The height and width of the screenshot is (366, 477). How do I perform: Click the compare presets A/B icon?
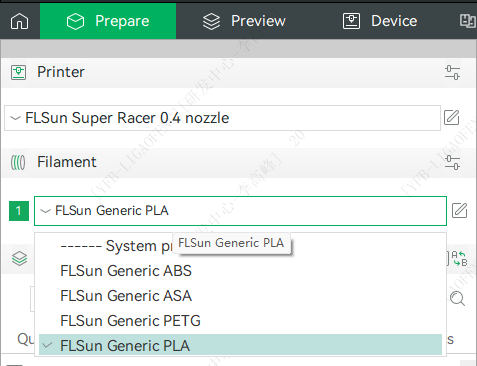(x=459, y=259)
